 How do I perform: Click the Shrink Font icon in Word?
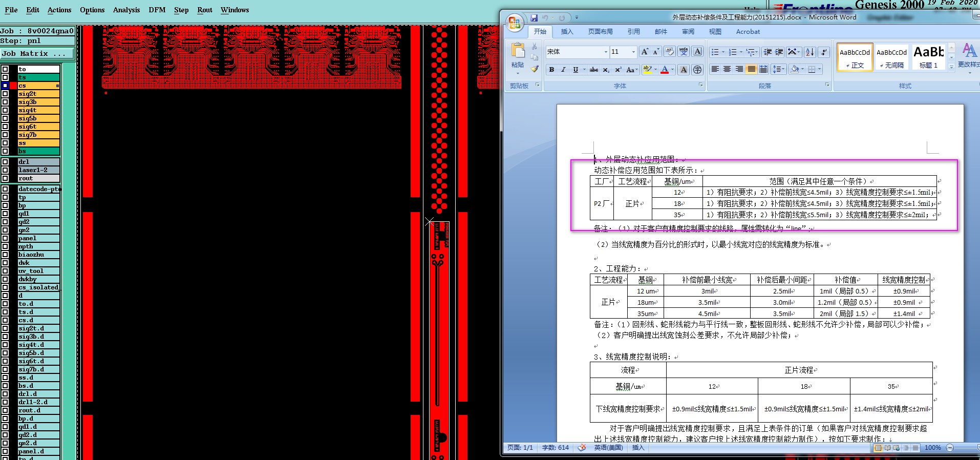656,52
